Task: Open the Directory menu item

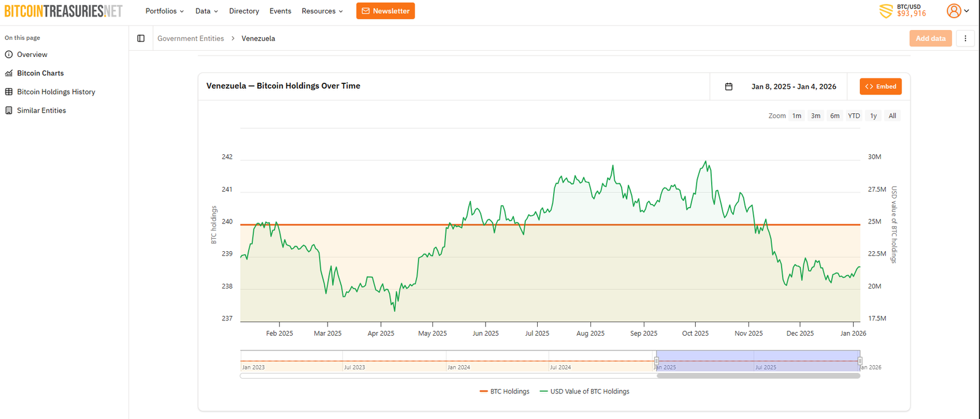Action: (244, 11)
